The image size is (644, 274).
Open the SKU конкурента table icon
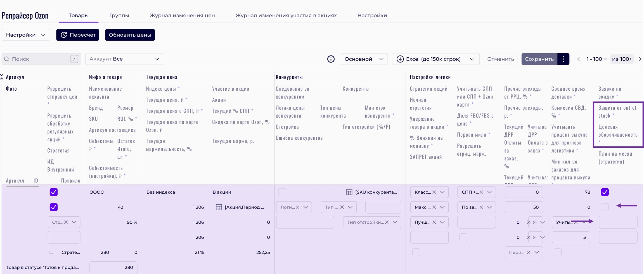point(349,192)
